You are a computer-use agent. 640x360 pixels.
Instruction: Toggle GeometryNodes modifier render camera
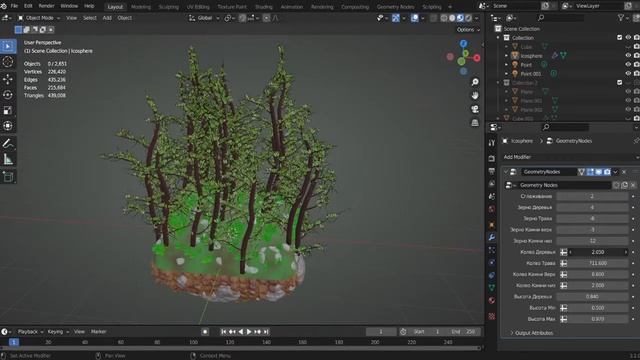[x=607, y=172]
